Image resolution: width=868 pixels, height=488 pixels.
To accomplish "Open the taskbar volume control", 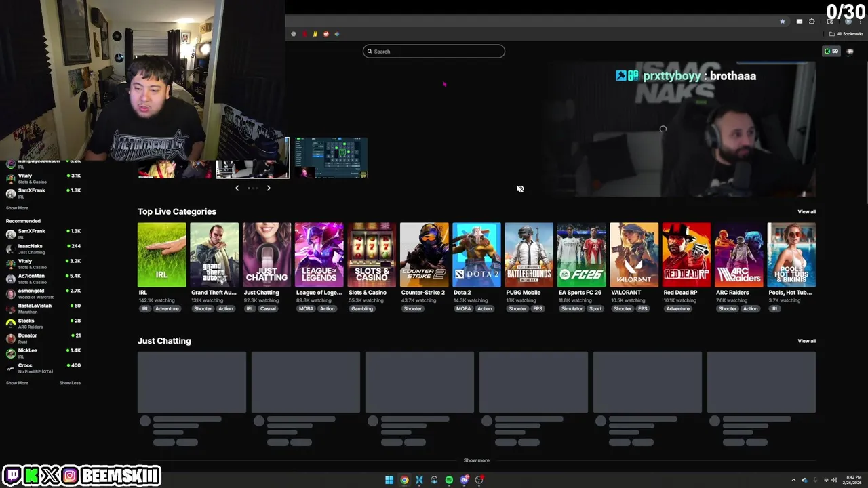I will coord(834,480).
